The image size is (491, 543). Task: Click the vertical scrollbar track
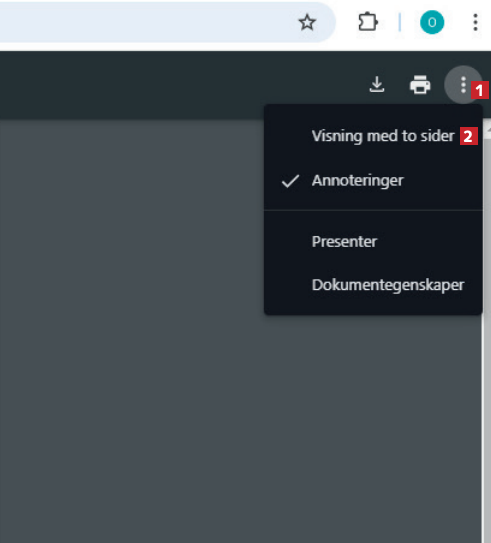click(487, 341)
